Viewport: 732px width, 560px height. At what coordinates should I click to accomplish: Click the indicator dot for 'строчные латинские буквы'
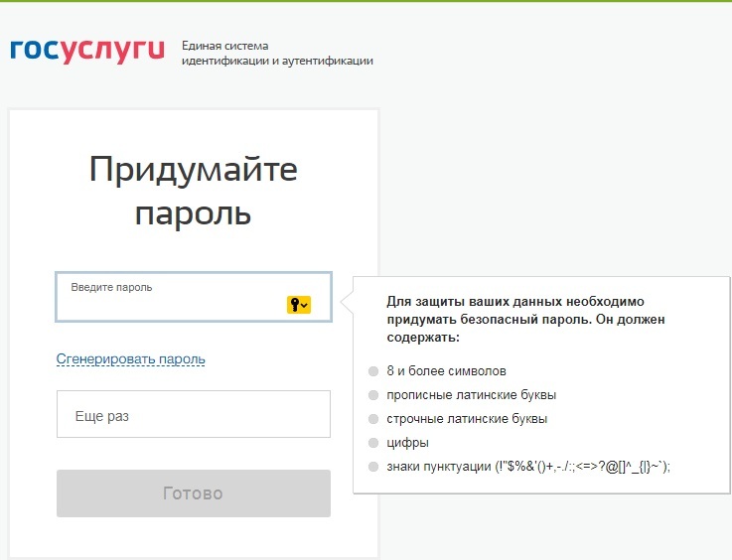373,419
